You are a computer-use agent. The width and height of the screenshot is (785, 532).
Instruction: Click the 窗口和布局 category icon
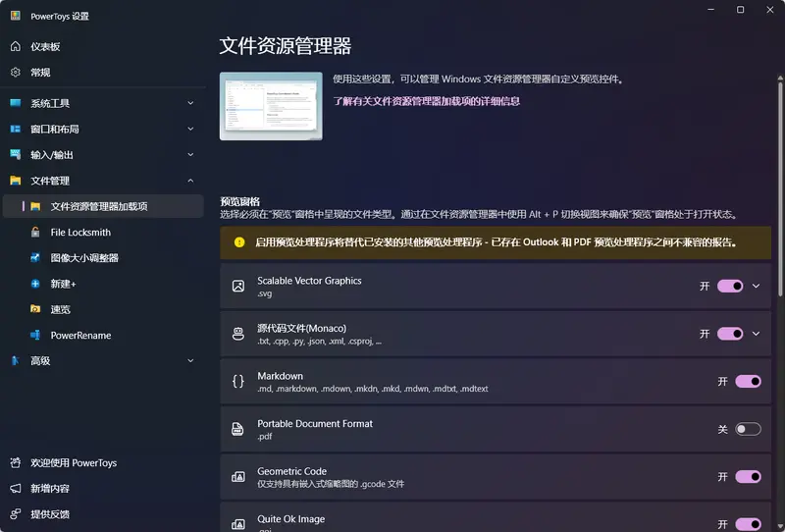pos(16,129)
